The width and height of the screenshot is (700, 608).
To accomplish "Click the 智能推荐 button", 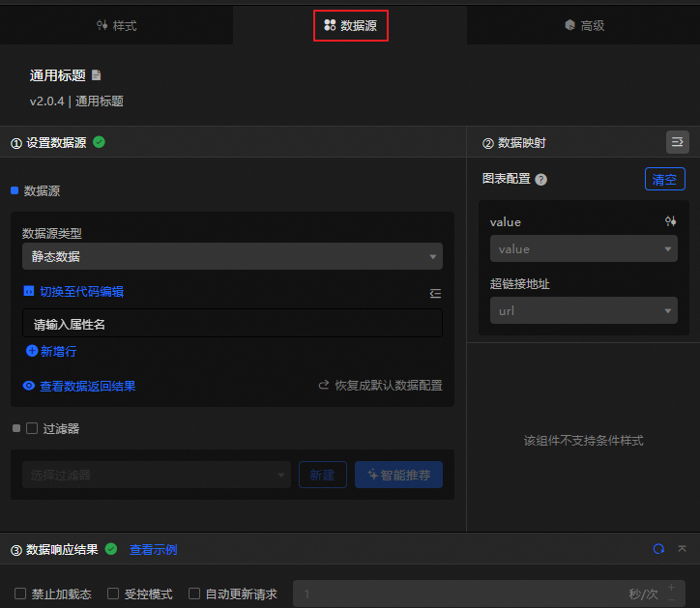I will pyautogui.click(x=398, y=475).
